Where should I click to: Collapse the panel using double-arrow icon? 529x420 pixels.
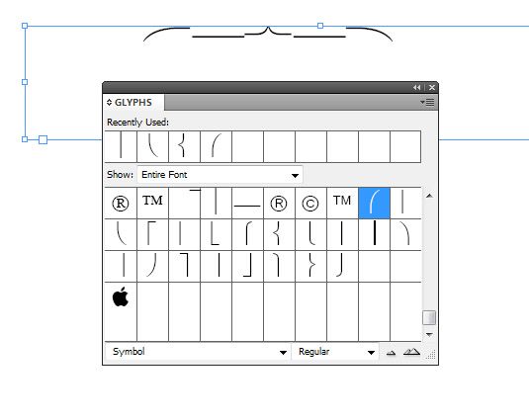pyautogui.click(x=416, y=87)
